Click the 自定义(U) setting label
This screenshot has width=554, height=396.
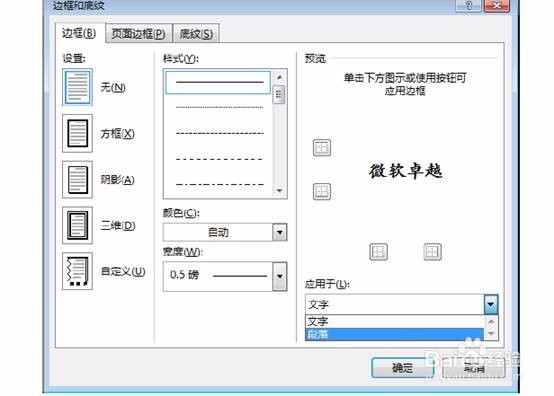(123, 272)
